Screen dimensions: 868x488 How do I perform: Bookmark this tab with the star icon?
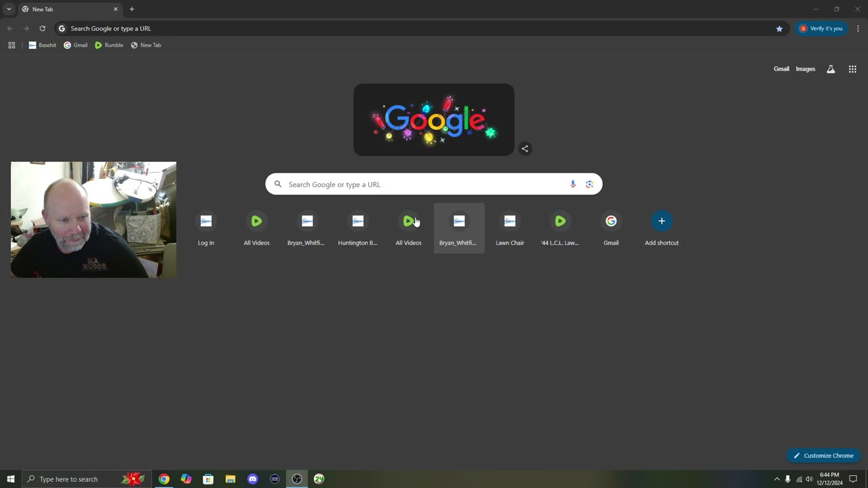coord(779,28)
